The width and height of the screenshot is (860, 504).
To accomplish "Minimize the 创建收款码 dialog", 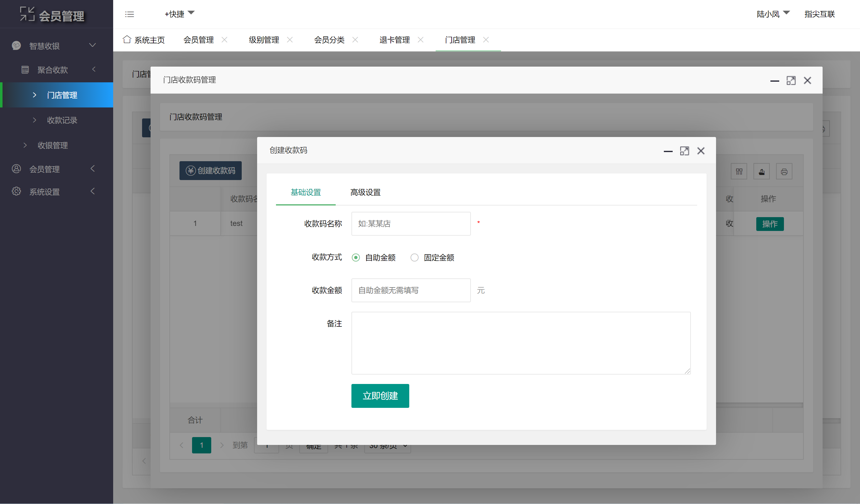I will pyautogui.click(x=668, y=151).
